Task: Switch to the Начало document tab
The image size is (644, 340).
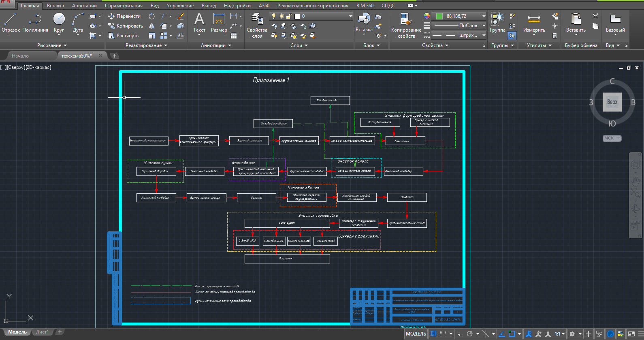Action: (x=20, y=56)
